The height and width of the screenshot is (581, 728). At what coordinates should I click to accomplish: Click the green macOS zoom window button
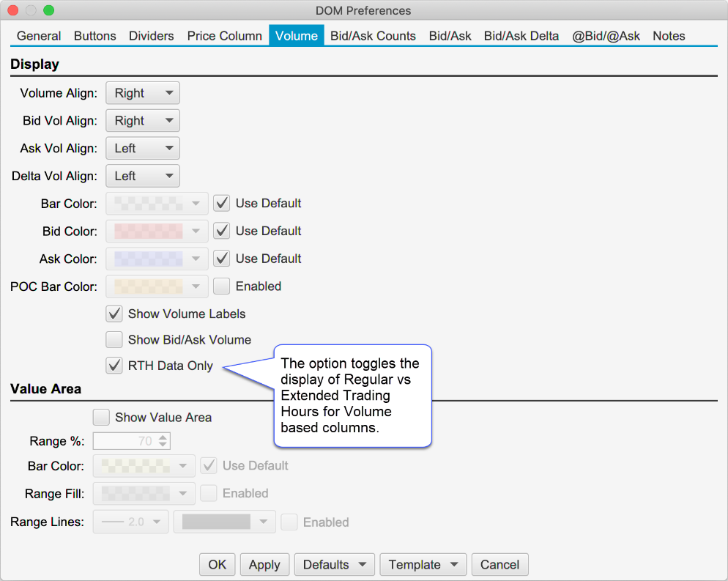point(49,10)
